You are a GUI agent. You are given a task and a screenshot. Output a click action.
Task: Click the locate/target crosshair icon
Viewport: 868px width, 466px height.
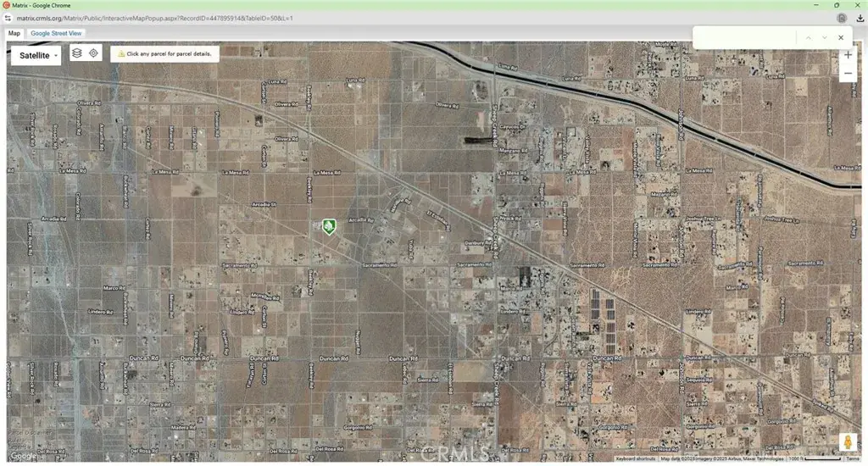tap(93, 53)
